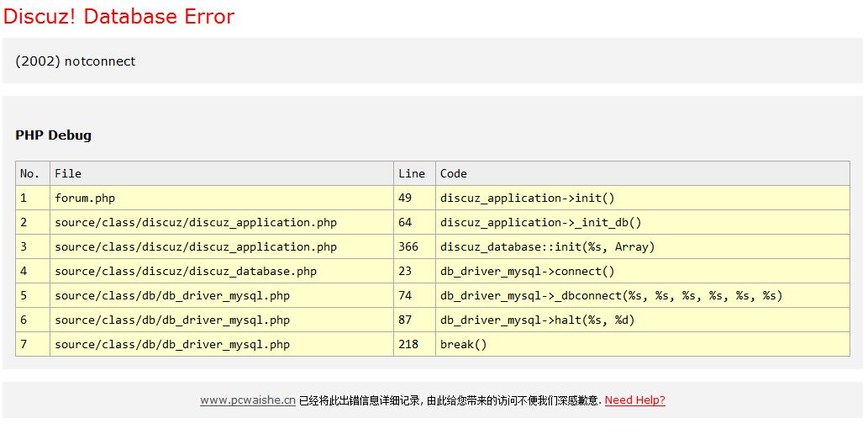Click the db_driver_mysql->_dbconnect code entry
This screenshot has width=868, height=434.
tap(611, 295)
